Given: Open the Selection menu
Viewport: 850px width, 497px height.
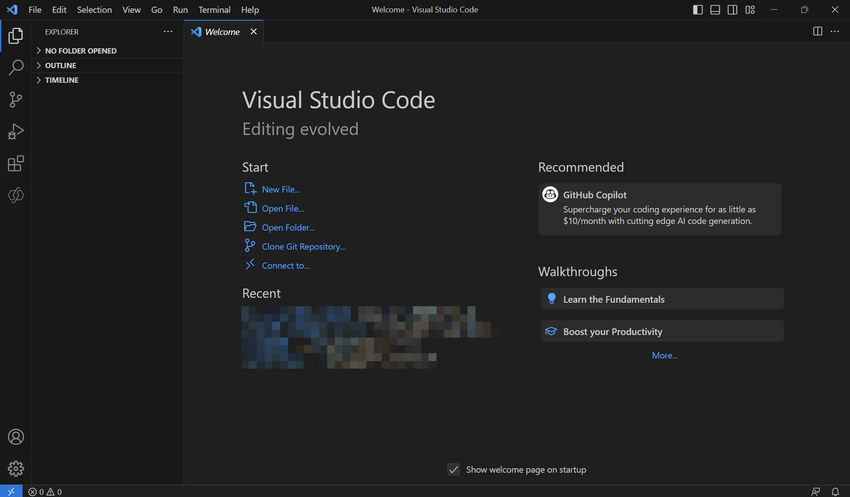Looking at the screenshot, I should click(x=94, y=10).
